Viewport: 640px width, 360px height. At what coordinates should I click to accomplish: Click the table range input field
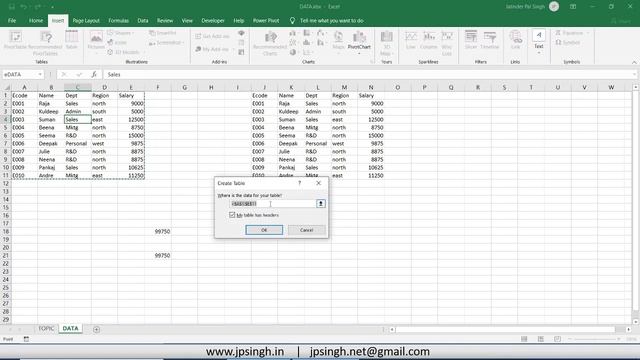tap(273, 203)
